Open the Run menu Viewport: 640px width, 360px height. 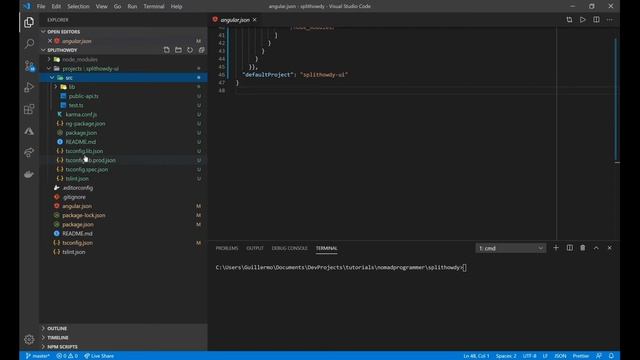[132, 7]
